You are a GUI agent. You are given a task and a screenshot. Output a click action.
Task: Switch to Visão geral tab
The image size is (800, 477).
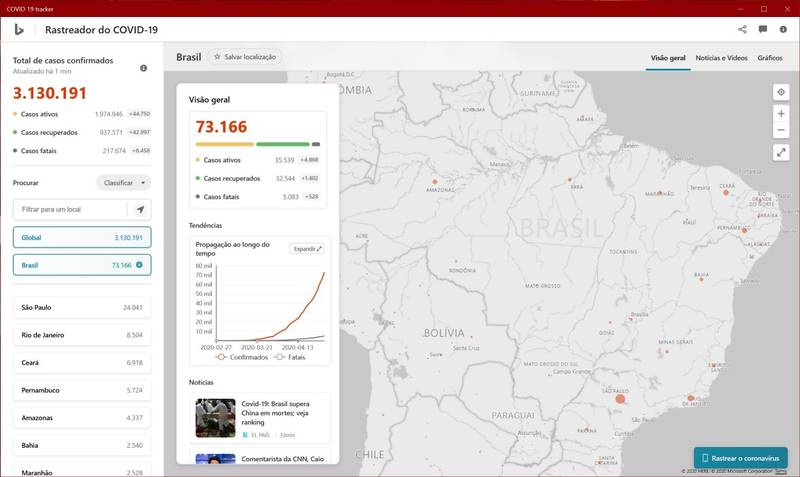tap(668, 58)
